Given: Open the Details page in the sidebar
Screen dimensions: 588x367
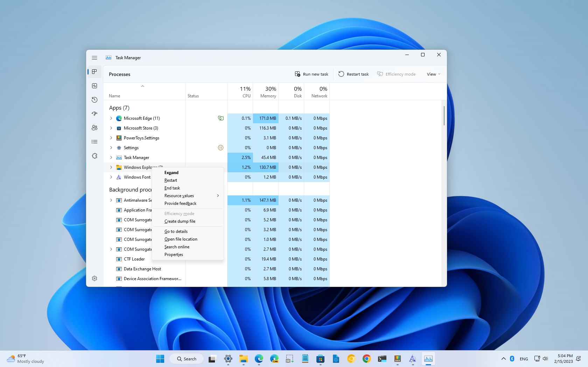Looking at the screenshot, I should pyautogui.click(x=94, y=141).
